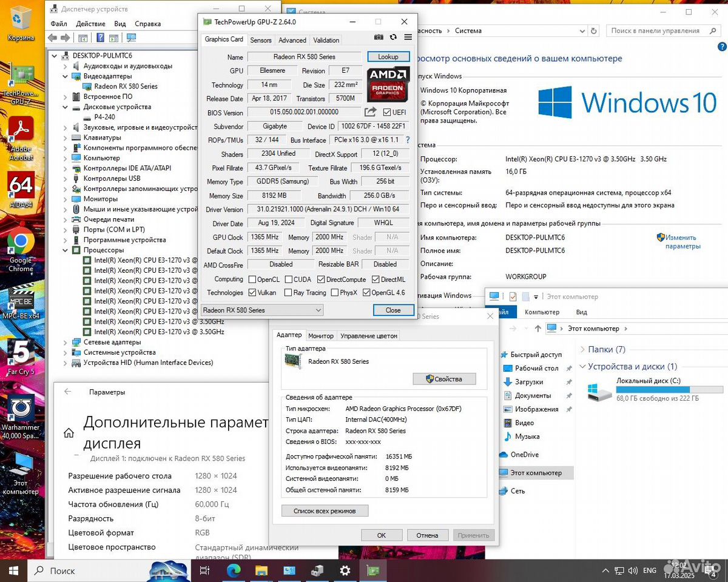This screenshot has height=582, width=728.
Task: Click the Bus Interface question mark
Action: (x=408, y=140)
